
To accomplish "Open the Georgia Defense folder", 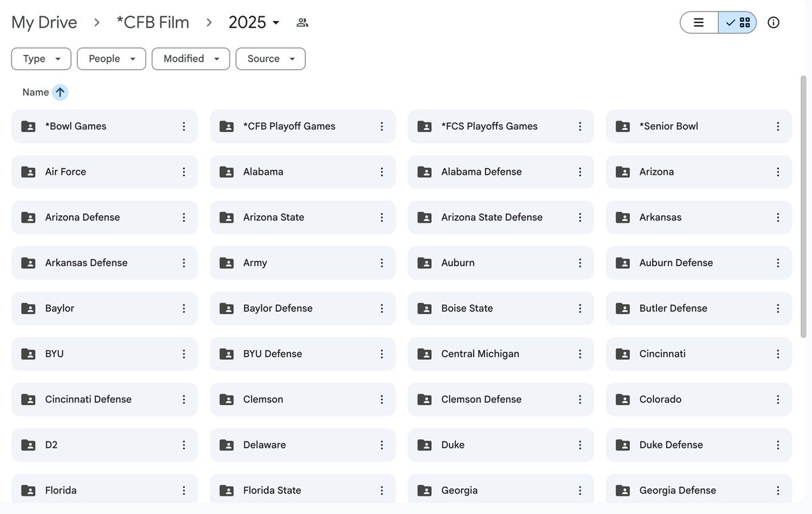I will pyautogui.click(x=699, y=489).
